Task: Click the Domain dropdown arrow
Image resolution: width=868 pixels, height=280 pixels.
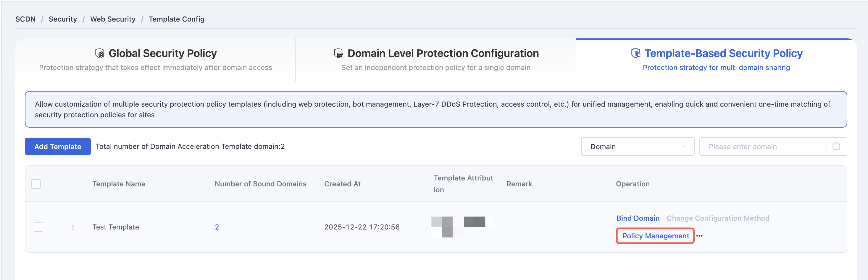Action: (684, 146)
